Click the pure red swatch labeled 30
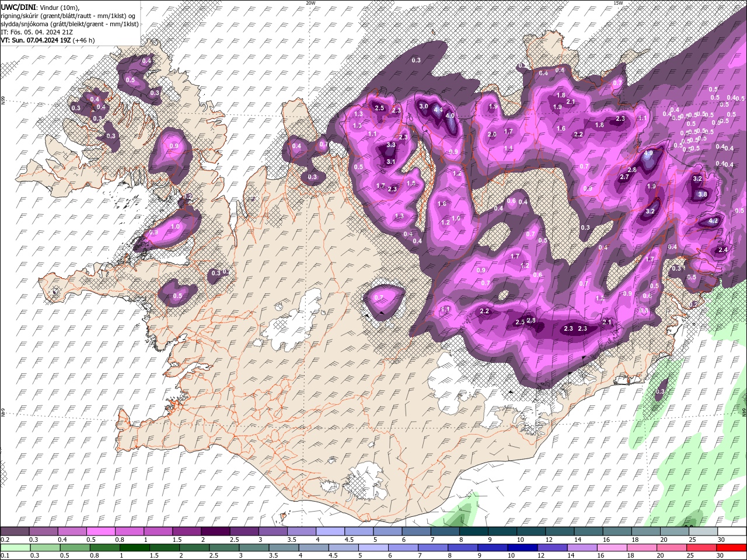Viewport: 747px width, 560px height. click(x=731, y=548)
